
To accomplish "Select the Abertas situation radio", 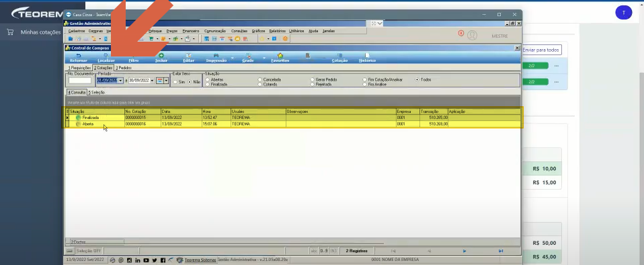I will click(208, 80).
